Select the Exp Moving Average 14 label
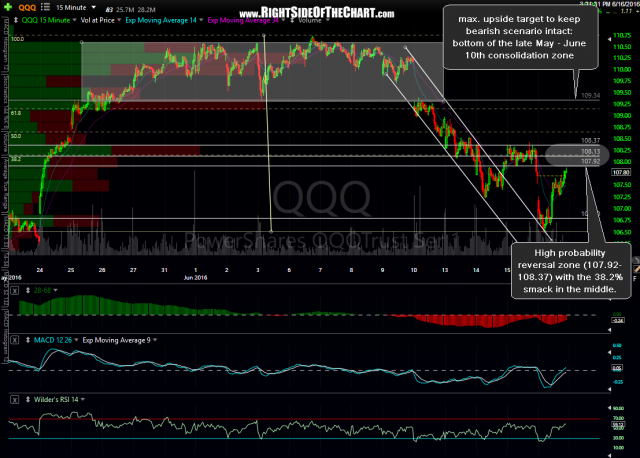The image size is (640, 458). pos(161,20)
